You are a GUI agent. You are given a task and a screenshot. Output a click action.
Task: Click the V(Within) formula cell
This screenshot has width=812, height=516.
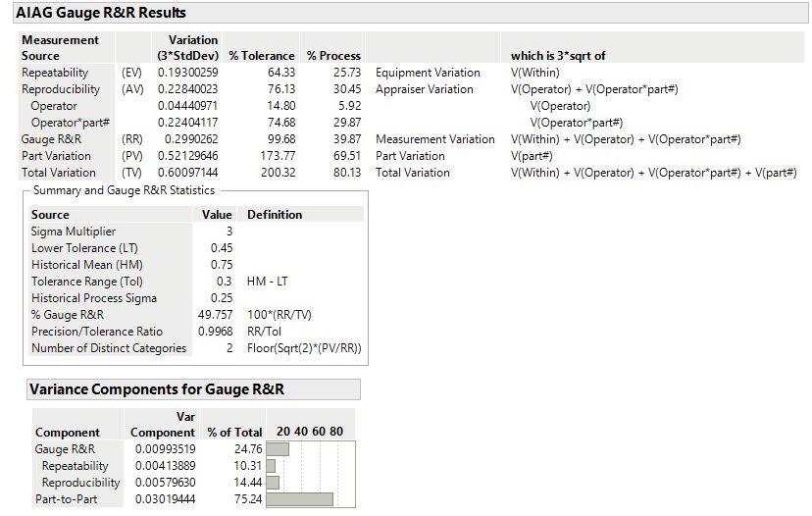pos(534,73)
